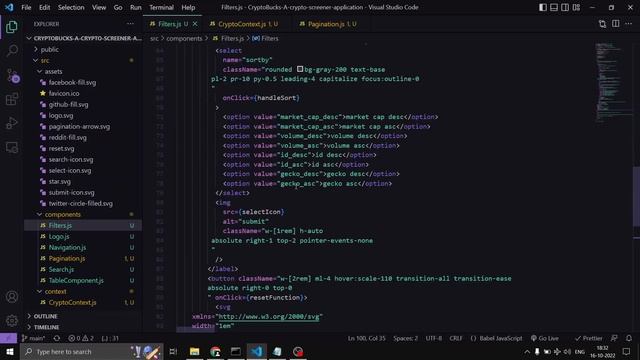The height and width of the screenshot is (360, 640).
Task: Open the View menu
Action: click(99, 7)
